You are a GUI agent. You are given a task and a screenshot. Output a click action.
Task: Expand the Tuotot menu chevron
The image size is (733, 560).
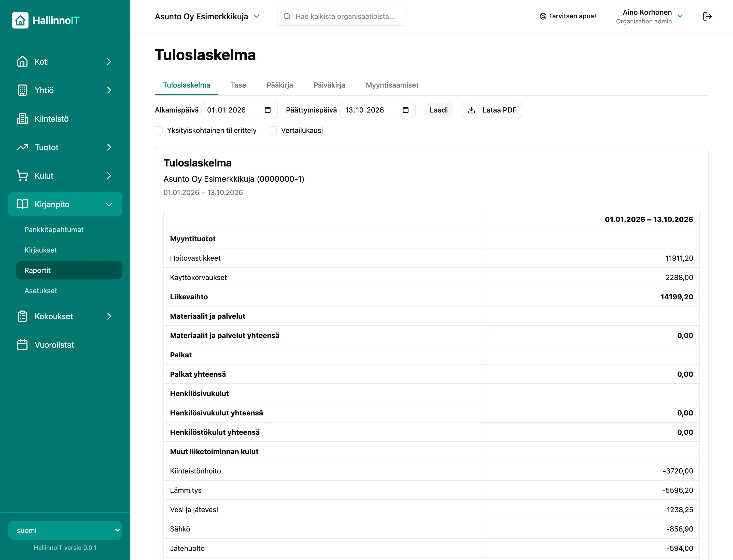[x=109, y=147]
